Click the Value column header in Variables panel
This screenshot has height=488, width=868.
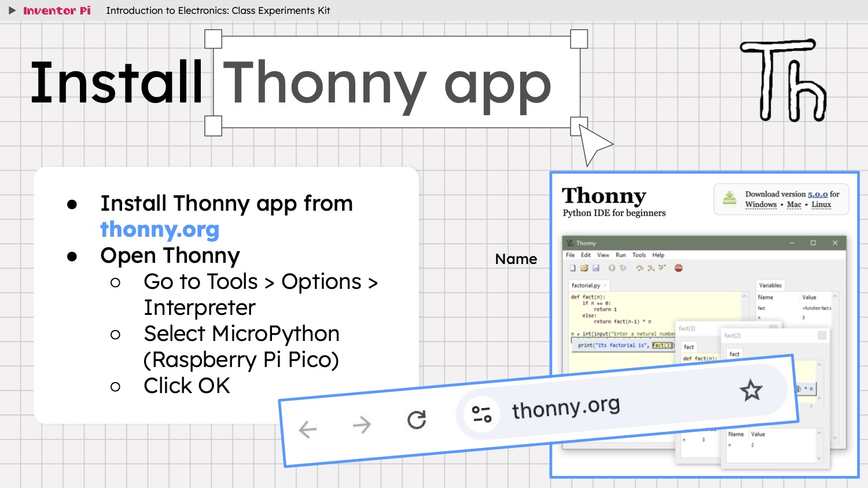point(809,297)
